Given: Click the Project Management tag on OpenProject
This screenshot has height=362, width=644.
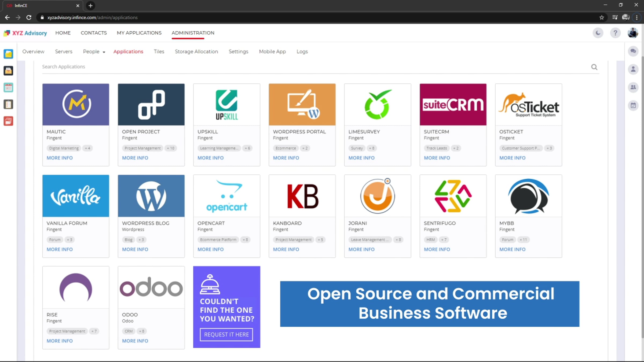Looking at the screenshot, I should coord(142,148).
